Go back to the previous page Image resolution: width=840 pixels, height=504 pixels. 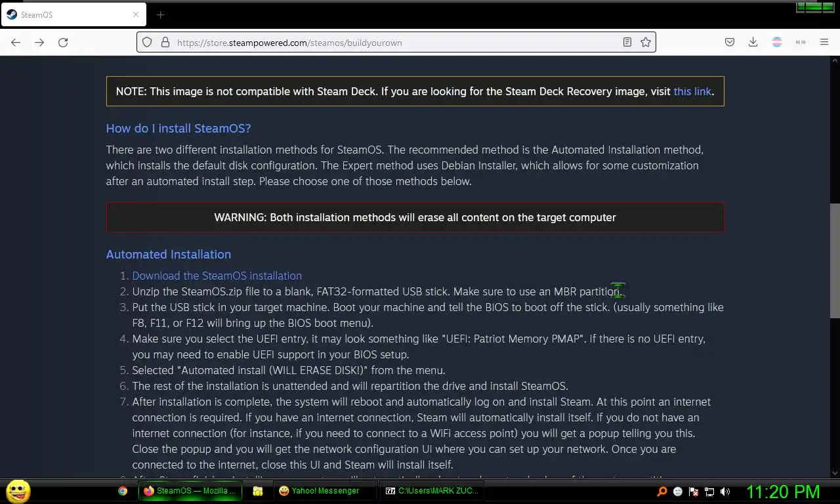click(16, 42)
